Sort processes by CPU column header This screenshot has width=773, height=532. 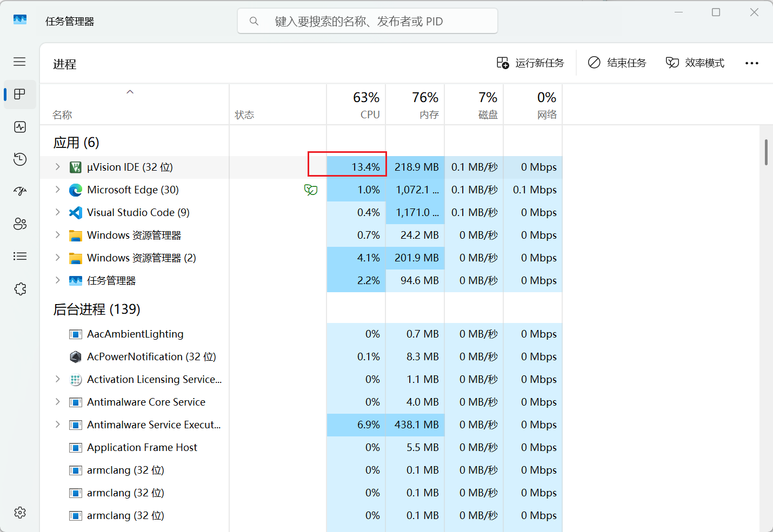[356, 105]
